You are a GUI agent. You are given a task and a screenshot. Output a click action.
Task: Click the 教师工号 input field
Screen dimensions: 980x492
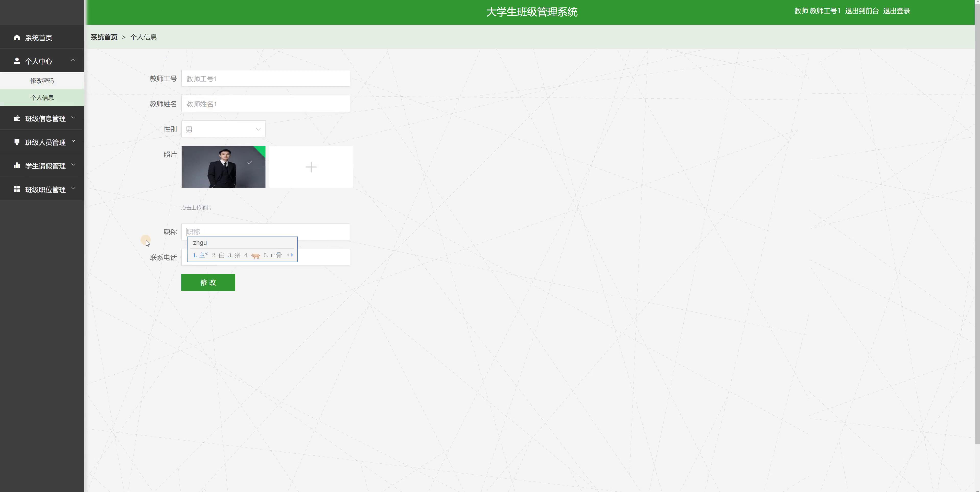coord(265,79)
